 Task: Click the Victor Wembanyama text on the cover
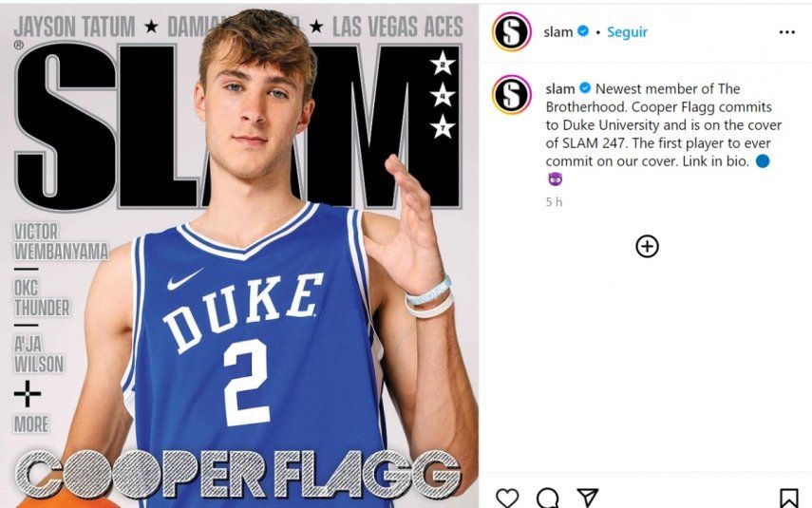pyautogui.click(x=60, y=241)
